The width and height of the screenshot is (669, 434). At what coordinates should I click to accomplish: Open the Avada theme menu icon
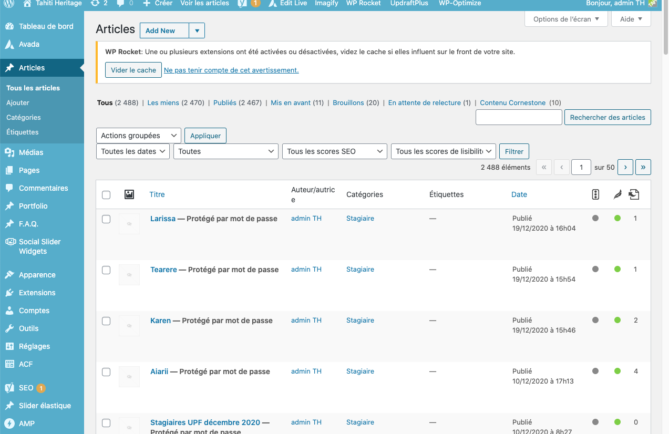[x=9, y=44]
